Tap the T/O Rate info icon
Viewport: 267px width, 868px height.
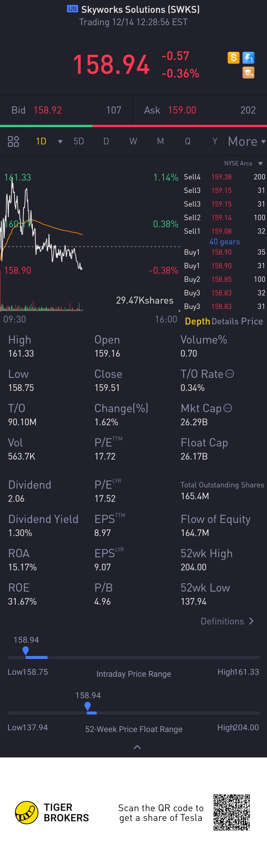click(229, 374)
